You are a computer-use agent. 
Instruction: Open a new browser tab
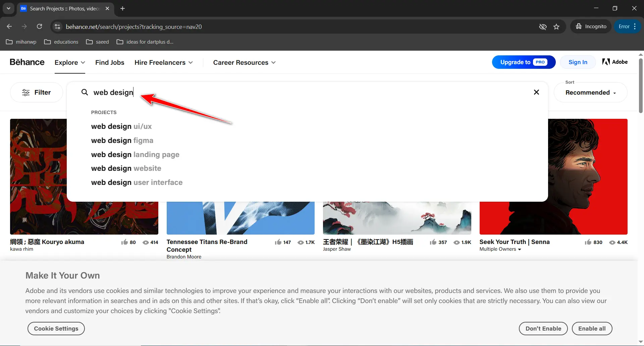tap(122, 8)
